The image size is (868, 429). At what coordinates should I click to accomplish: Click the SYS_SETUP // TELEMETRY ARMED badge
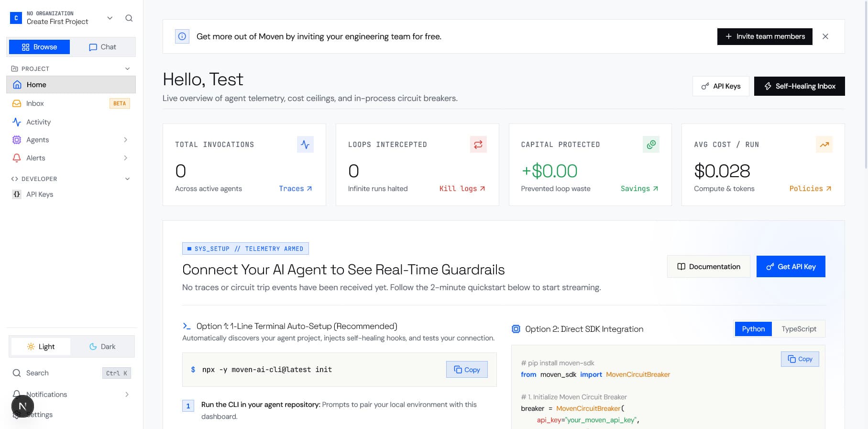click(245, 248)
